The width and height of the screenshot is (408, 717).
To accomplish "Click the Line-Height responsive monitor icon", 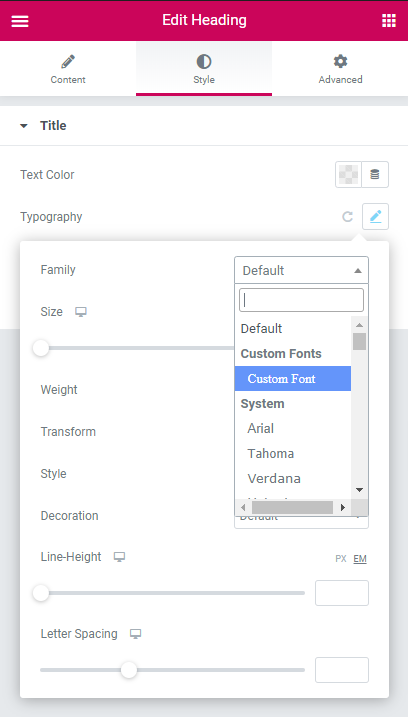I will coord(119,557).
